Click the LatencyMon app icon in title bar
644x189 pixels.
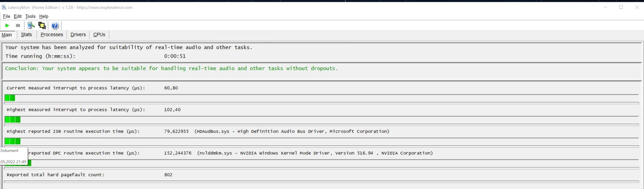tap(4, 7)
